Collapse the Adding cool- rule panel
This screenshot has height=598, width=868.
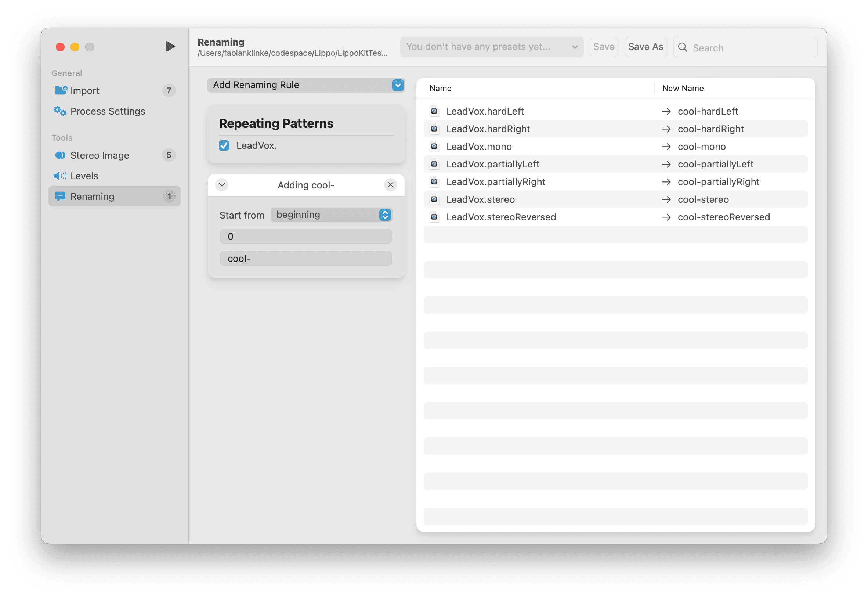222,185
